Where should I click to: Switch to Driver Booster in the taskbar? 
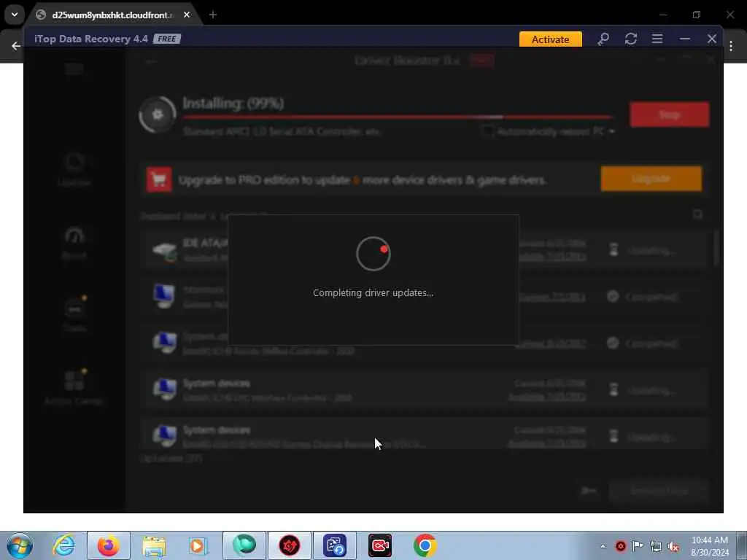pos(289,545)
